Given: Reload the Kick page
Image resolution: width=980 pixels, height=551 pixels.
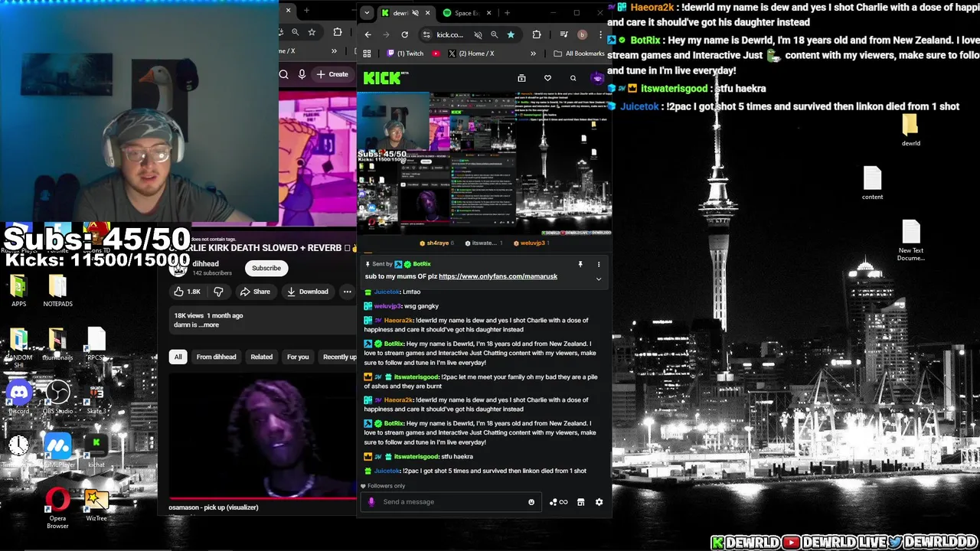Looking at the screenshot, I should click(404, 34).
